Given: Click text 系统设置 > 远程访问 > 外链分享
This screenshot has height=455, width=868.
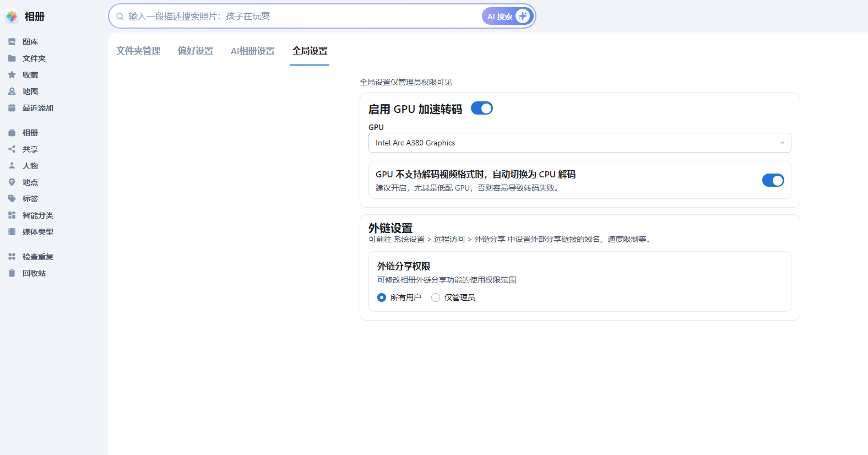Looking at the screenshot, I should (x=449, y=239).
